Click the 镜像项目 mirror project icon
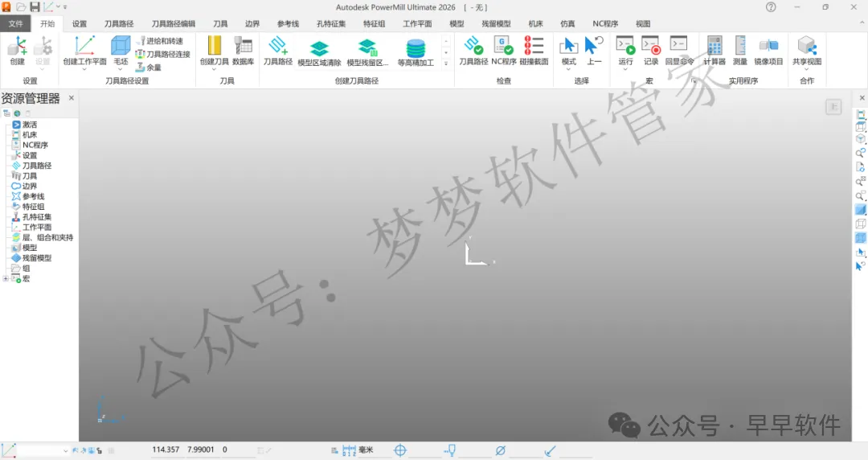 click(768, 51)
